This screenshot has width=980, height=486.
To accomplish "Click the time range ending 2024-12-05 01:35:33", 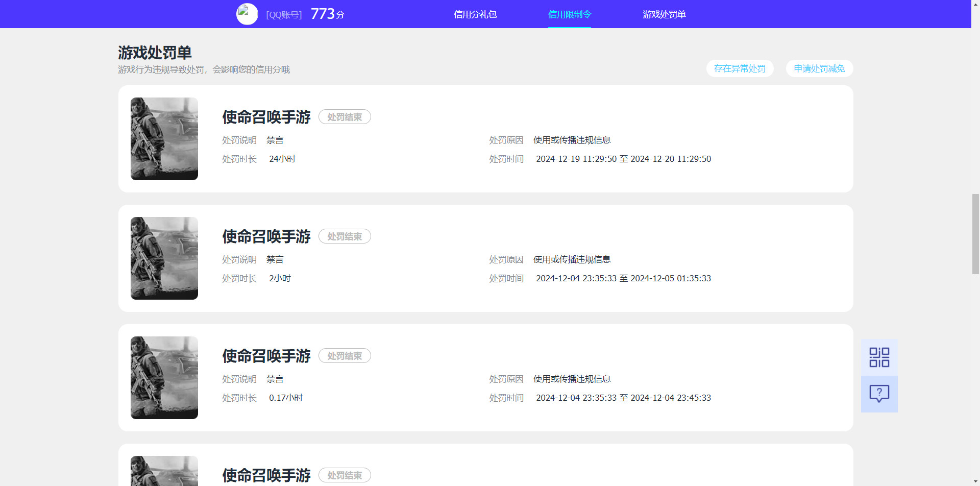I will [x=623, y=278].
